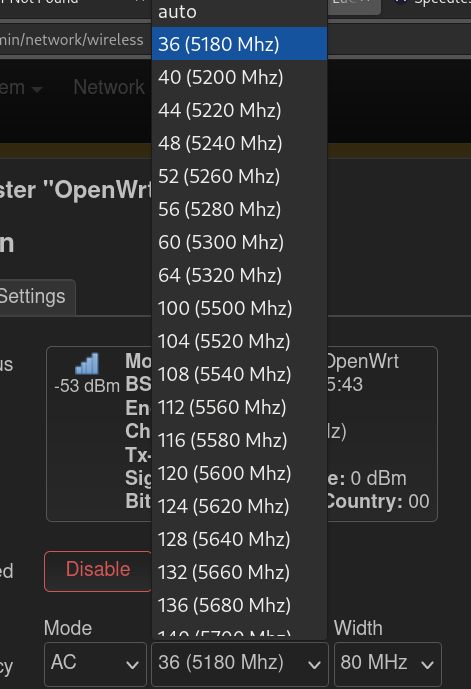Select channel 52 (5260 Mhz)

point(239,176)
